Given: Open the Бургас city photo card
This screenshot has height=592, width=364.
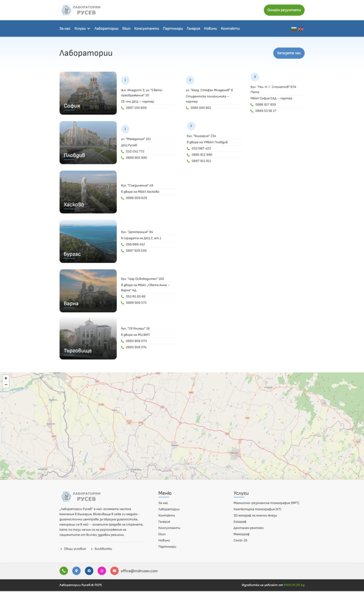Looking at the screenshot, I should 88,241.
